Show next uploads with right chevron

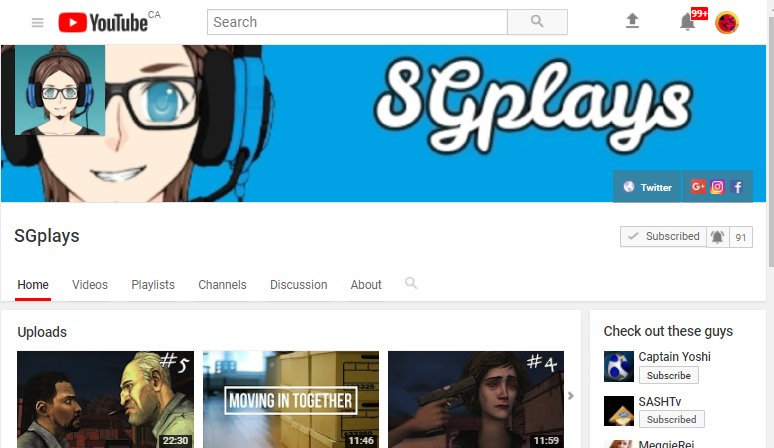click(x=571, y=396)
